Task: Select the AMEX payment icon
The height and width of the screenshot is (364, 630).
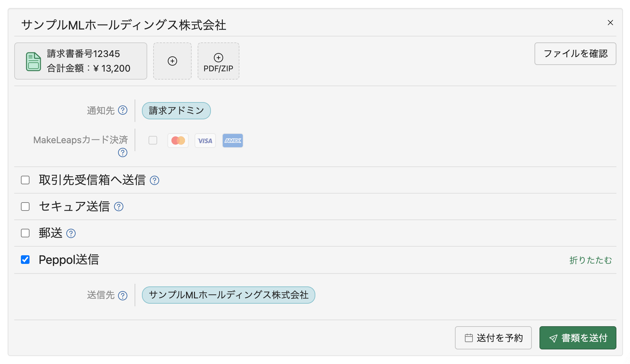Action: [232, 141]
